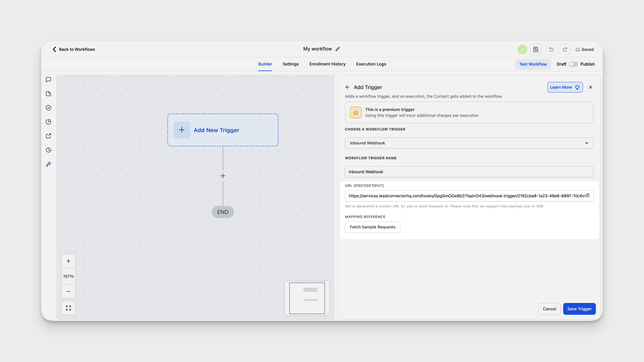This screenshot has width=644, height=362.
Task: Click the redo arrow button
Action: tap(565, 49)
